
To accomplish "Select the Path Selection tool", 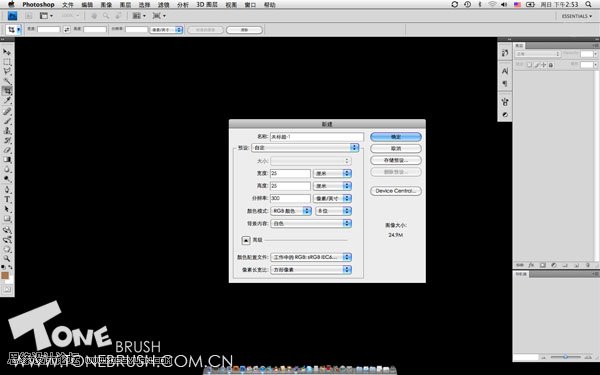I will (7, 209).
